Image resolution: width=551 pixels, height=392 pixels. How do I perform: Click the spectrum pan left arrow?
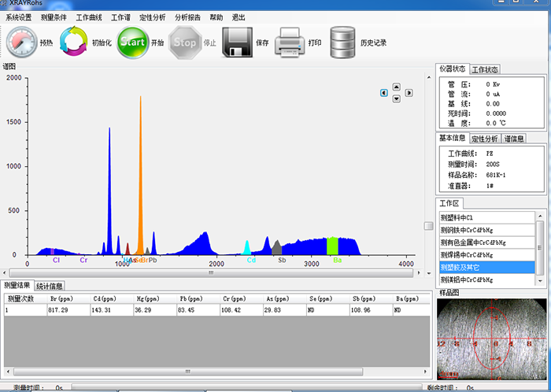(384, 93)
